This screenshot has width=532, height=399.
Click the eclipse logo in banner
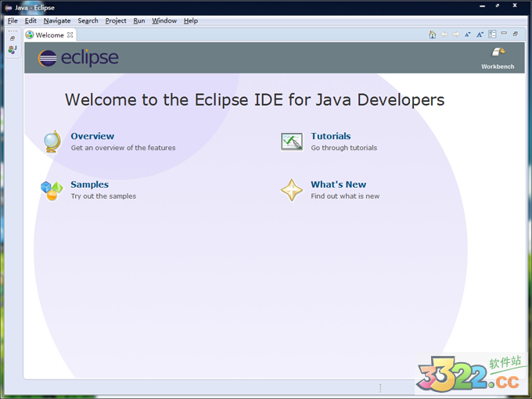(x=78, y=58)
